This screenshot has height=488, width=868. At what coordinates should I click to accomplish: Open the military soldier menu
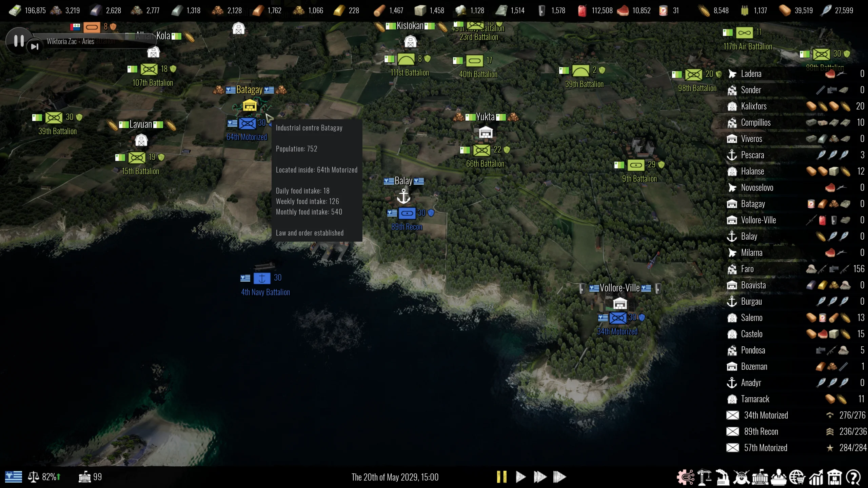(741, 477)
